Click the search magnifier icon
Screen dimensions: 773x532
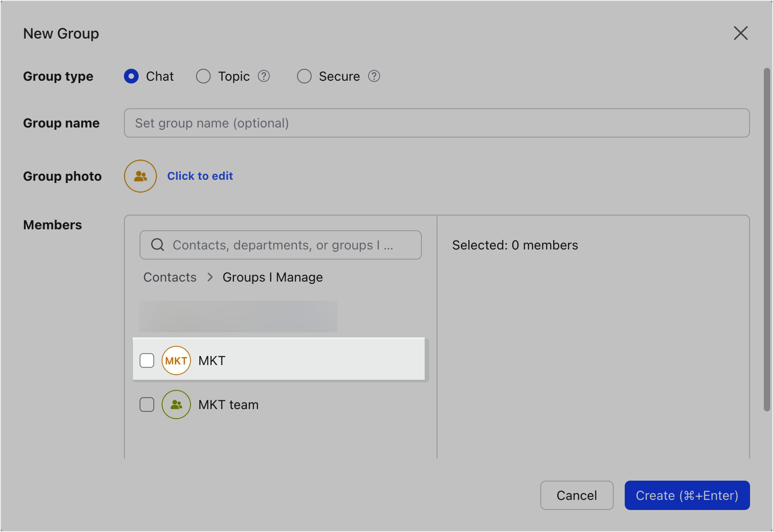(x=157, y=245)
